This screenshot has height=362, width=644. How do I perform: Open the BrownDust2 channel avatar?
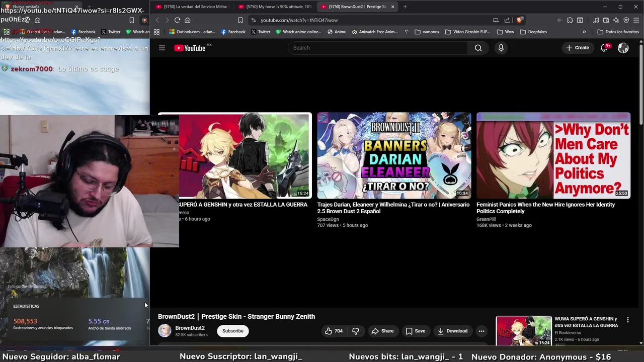pyautogui.click(x=165, y=331)
